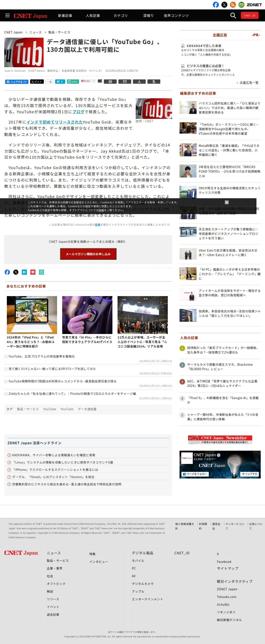Click the CNET Japan logo in navbar
Screen dimensions: 265x644
[30, 16]
